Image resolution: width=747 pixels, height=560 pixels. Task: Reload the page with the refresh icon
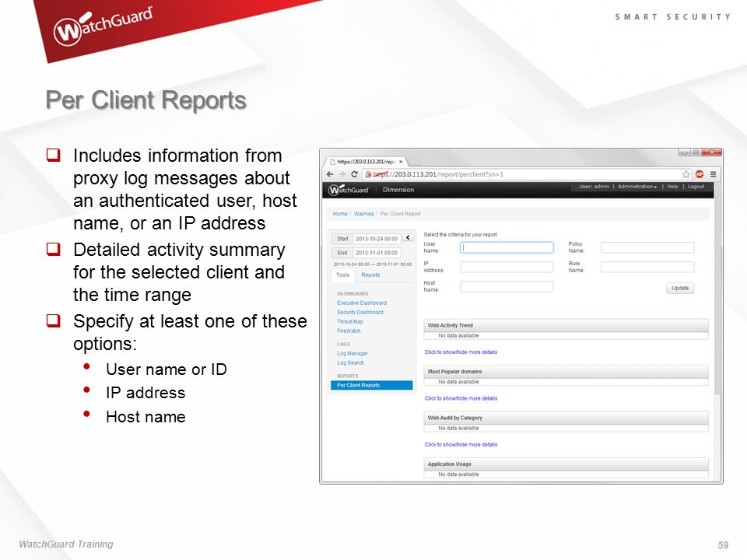354,174
